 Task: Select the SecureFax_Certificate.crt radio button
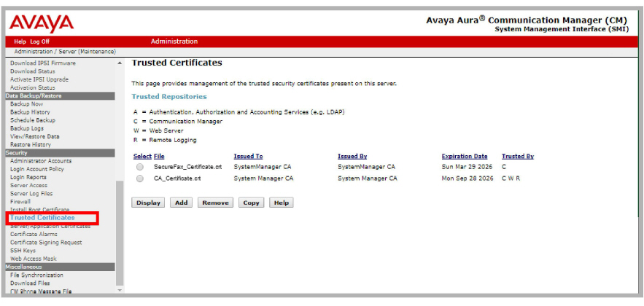click(x=140, y=167)
